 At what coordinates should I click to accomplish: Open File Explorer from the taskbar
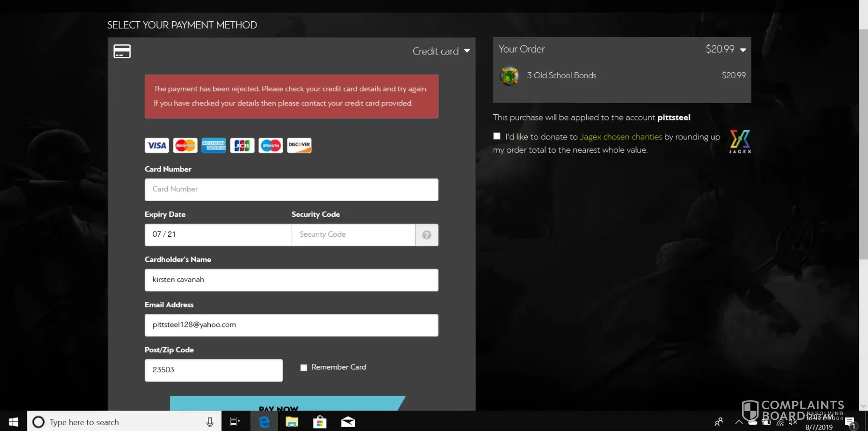point(292,422)
